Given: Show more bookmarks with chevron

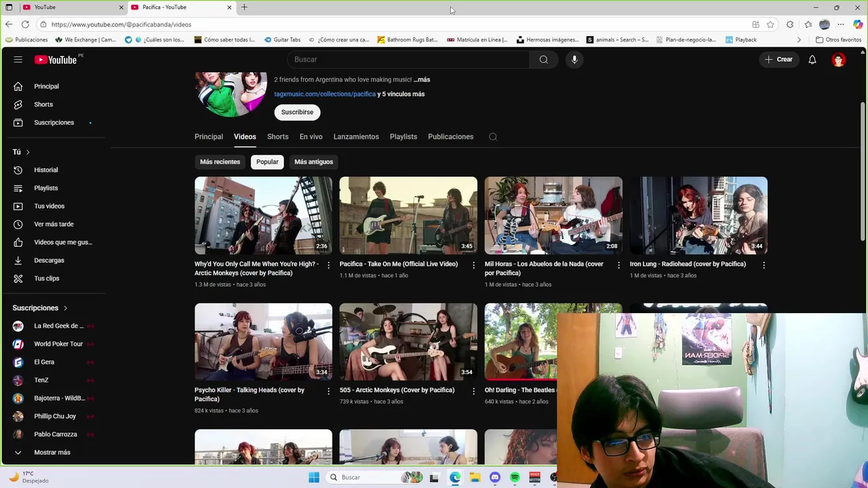Looking at the screenshot, I should pyautogui.click(x=799, y=40).
